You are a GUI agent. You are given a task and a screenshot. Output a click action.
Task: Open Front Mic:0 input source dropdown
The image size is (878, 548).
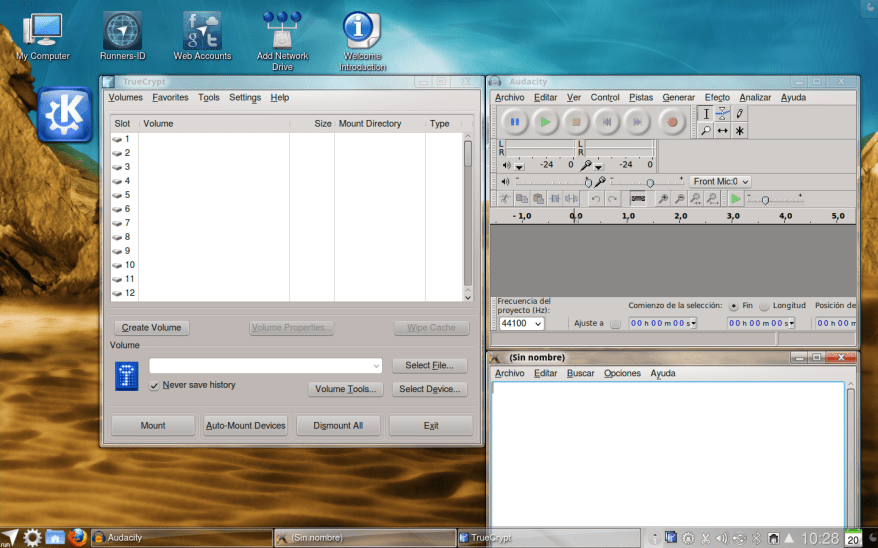[x=720, y=181]
